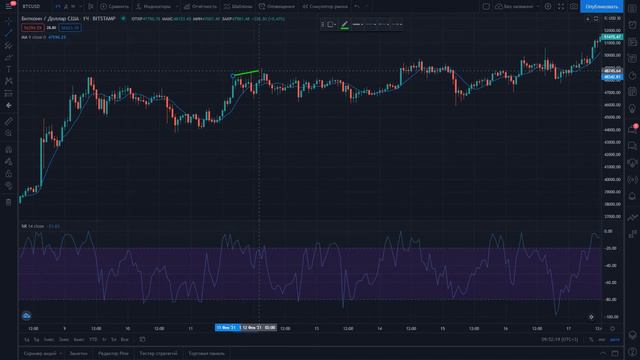This screenshot has height=360, width=640.
Task: Expand the timeframe interval dropdown
Action: [80, 6]
